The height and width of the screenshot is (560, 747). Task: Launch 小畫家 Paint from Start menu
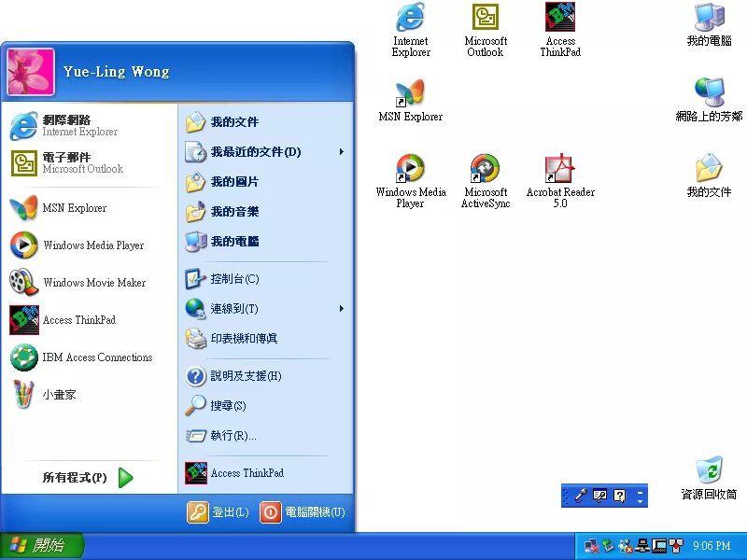[x=89, y=394]
